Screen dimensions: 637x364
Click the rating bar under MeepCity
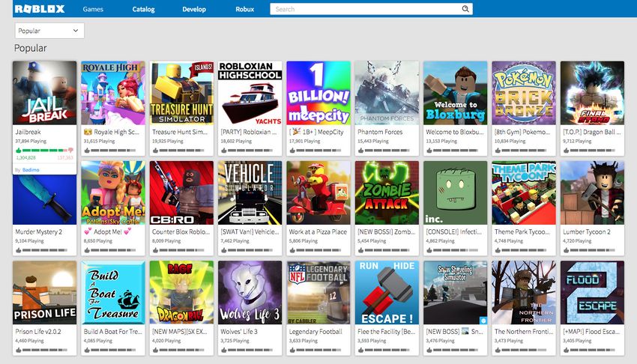coord(318,151)
